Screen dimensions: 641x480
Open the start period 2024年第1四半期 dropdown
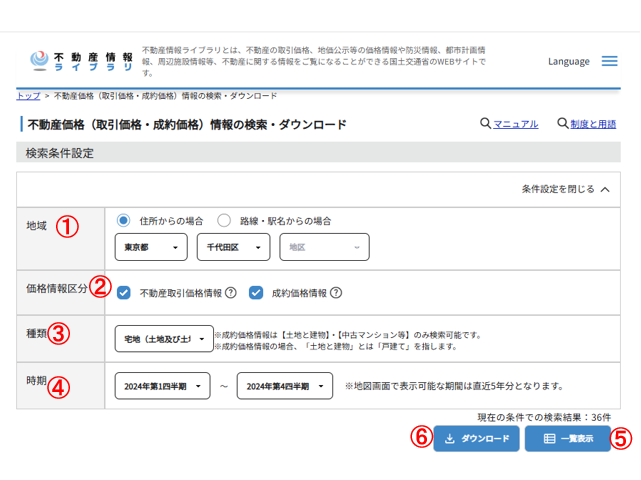pyautogui.click(x=162, y=386)
